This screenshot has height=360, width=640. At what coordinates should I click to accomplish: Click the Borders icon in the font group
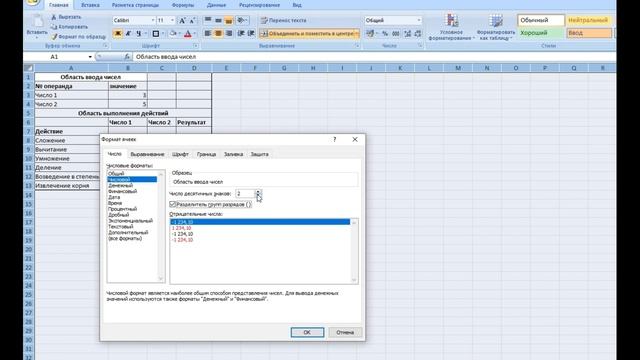pyautogui.click(x=156, y=33)
